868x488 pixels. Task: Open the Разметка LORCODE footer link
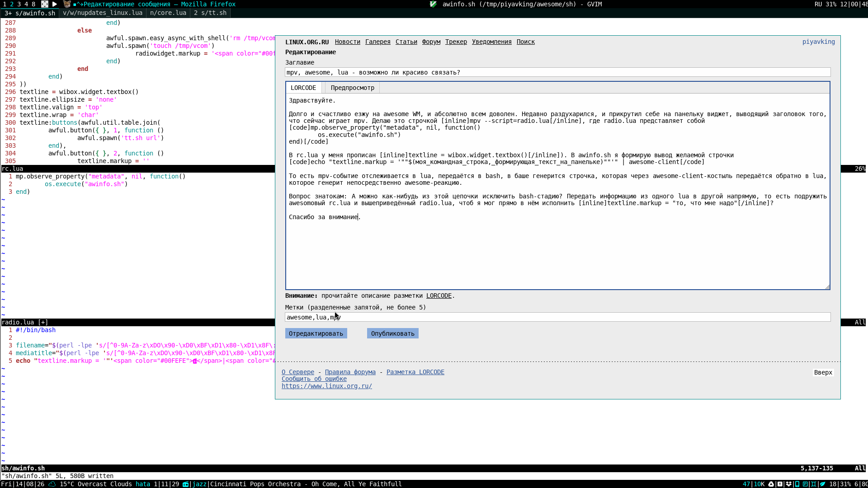(415, 372)
